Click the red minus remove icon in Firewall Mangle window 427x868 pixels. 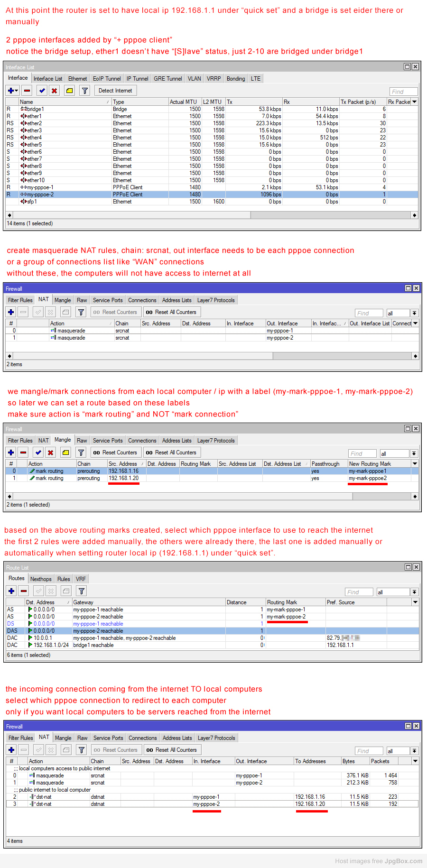tap(23, 452)
